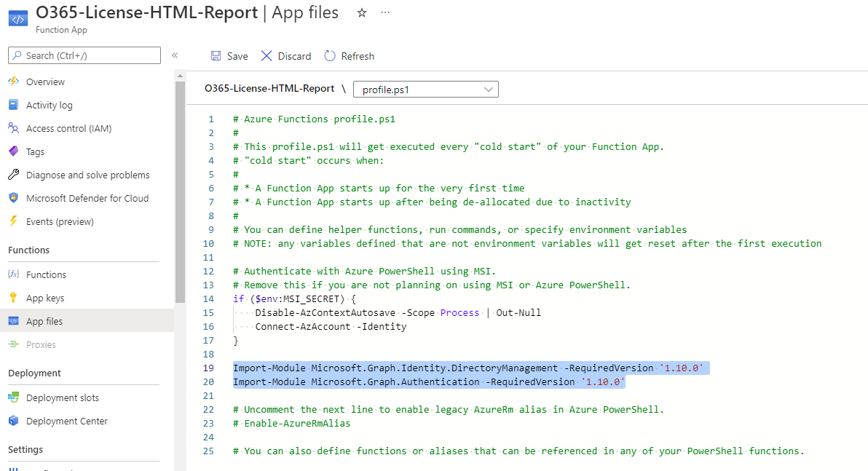Click the Proxies icon
This screenshot has height=471, width=868.
[14, 344]
